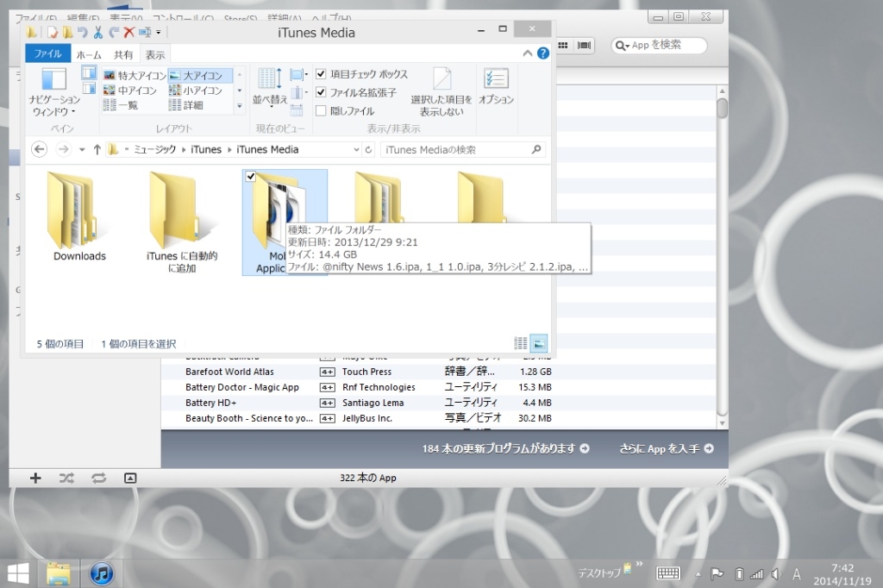This screenshot has height=588, width=883.
Task: Open the Add columns dropdown icon
Action: click(x=299, y=92)
